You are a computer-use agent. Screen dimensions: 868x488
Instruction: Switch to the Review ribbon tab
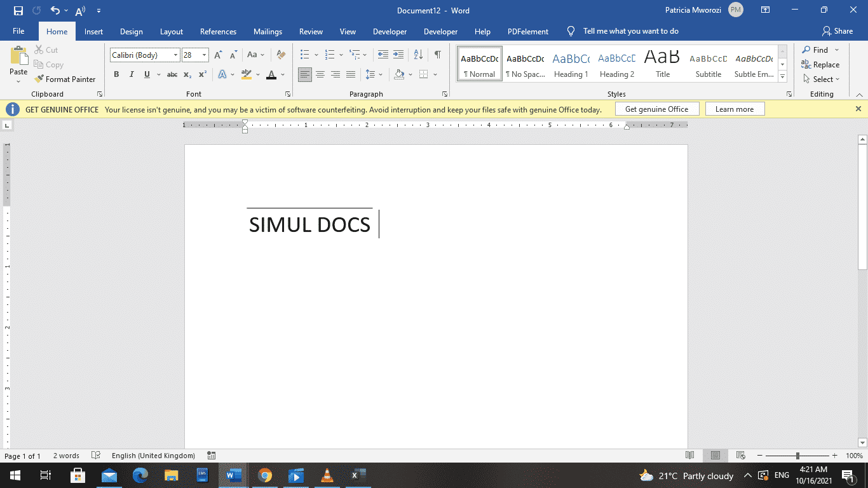point(311,31)
